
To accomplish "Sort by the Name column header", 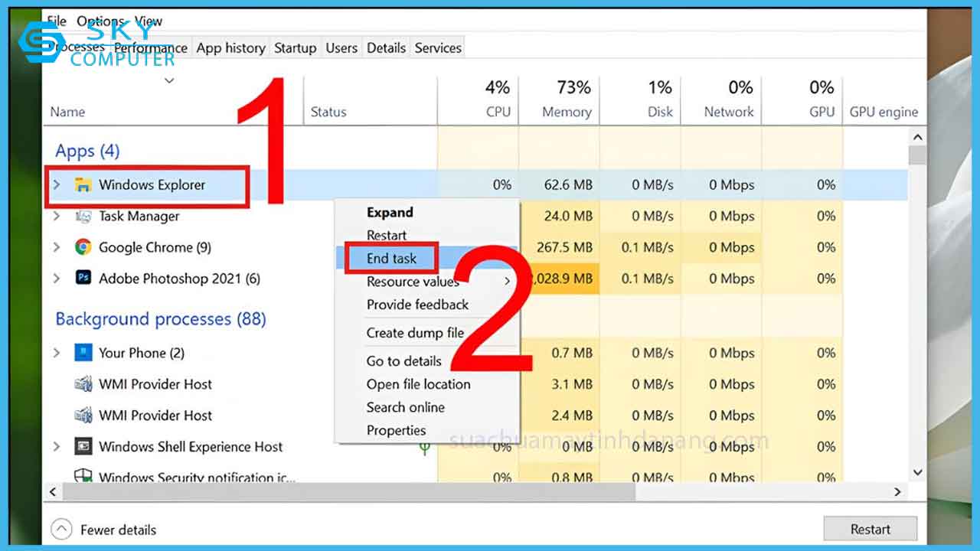I will [67, 112].
